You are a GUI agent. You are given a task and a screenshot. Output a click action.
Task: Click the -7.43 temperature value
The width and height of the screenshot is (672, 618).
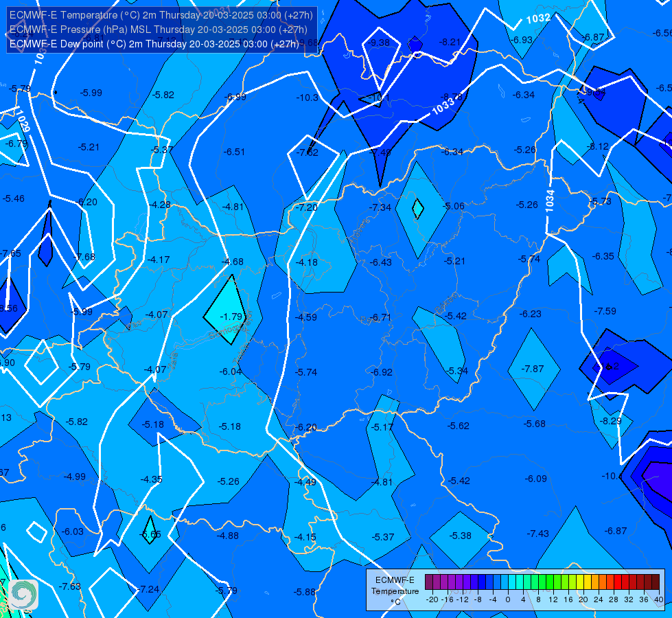pos(538,534)
